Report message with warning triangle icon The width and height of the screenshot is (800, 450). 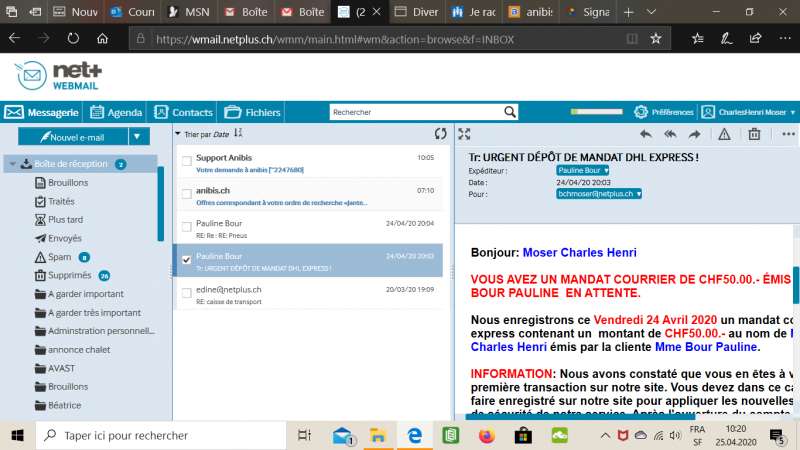(x=724, y=134)
